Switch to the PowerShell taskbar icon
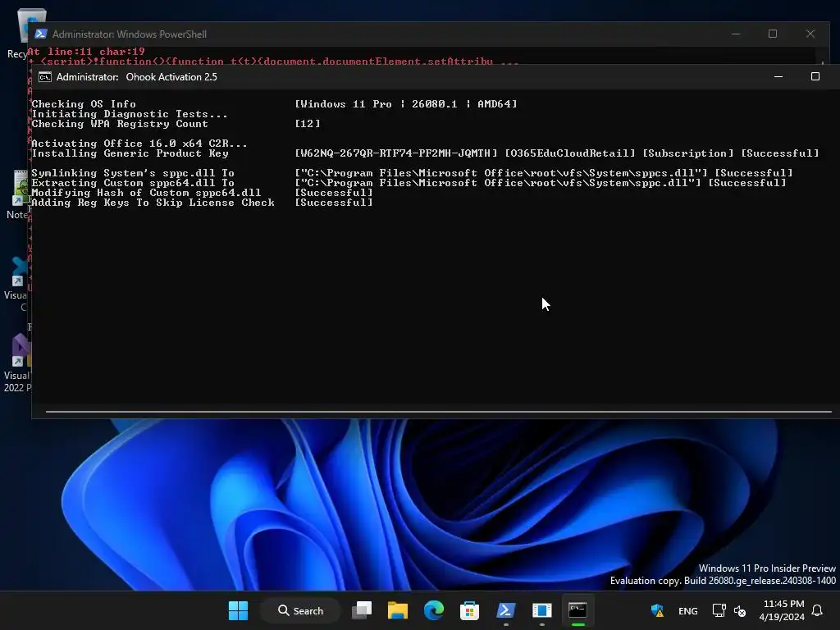 pos(505,610)
